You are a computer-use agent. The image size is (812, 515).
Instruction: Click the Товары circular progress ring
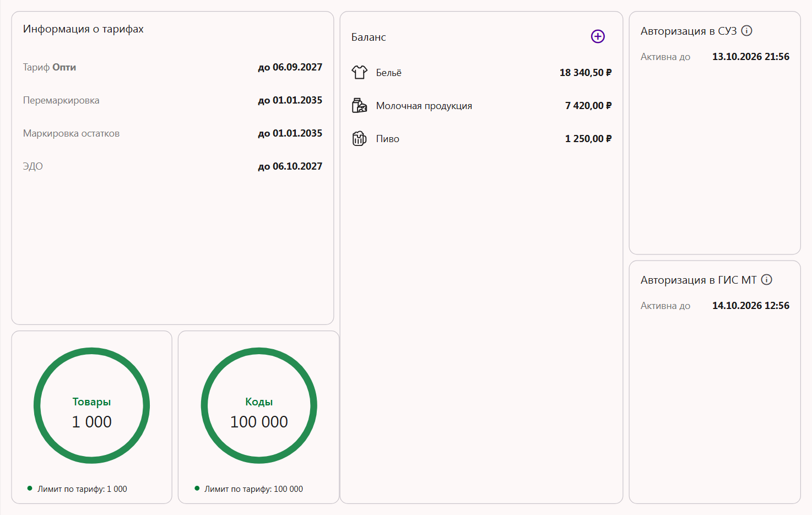click(x=91, y=405)
